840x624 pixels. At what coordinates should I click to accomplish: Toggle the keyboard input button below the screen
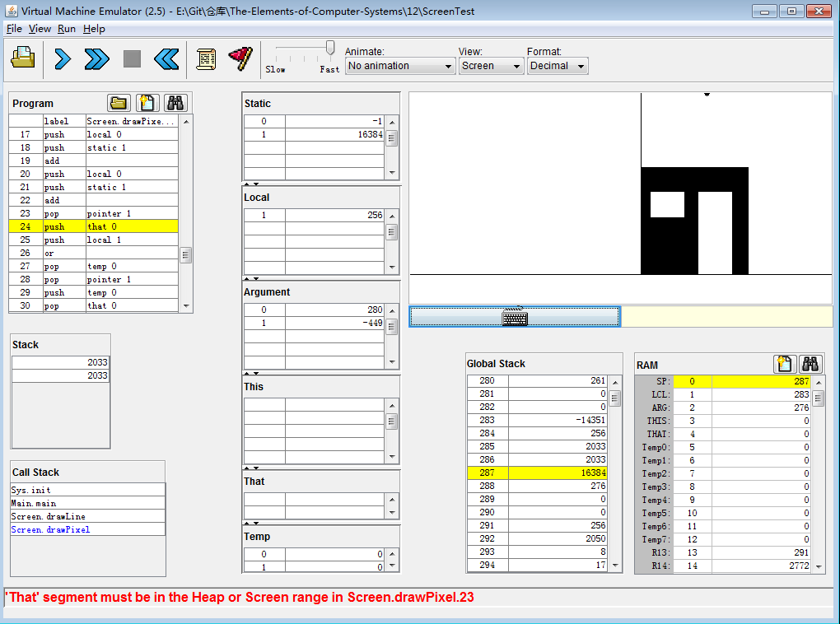515,317
